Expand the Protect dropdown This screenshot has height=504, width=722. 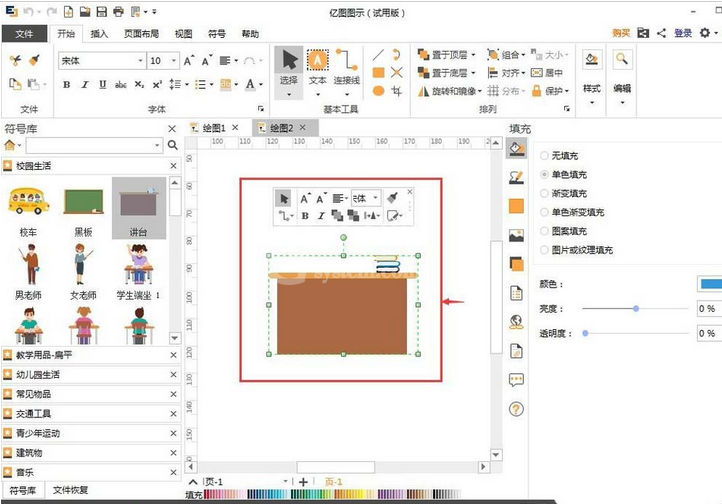click(x=567, y=91)
